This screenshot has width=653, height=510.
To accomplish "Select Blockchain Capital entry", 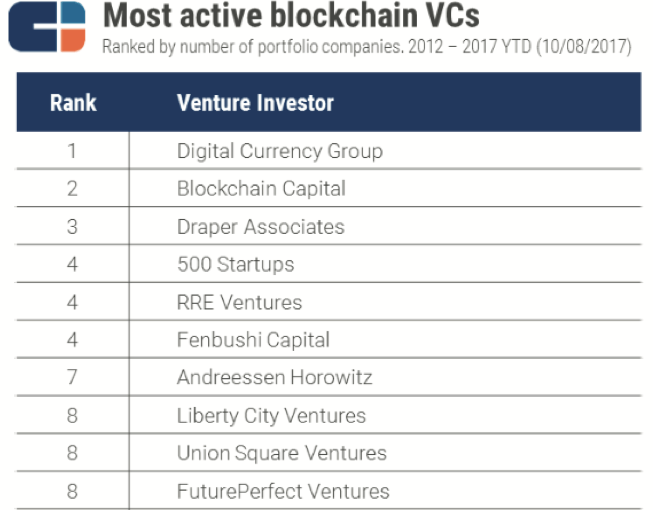I will click(x=261, y=189).
